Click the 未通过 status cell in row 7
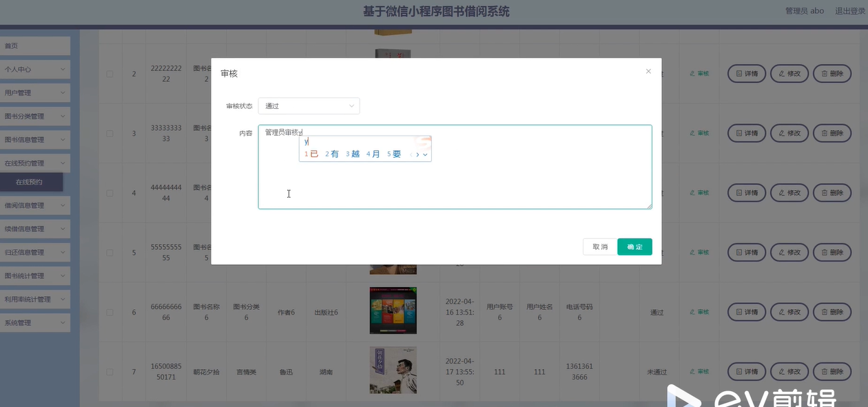Screen dimensions: 868x407 [657, 372]
